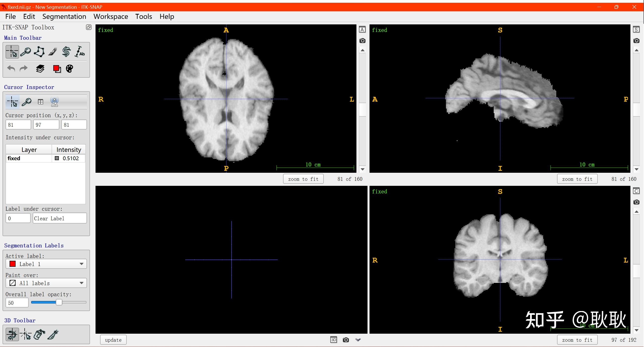Image resolution: width=644 pixels, height=347 pixels.
Task: Take snapshot of axial view camera
Action: pos(362,41)
